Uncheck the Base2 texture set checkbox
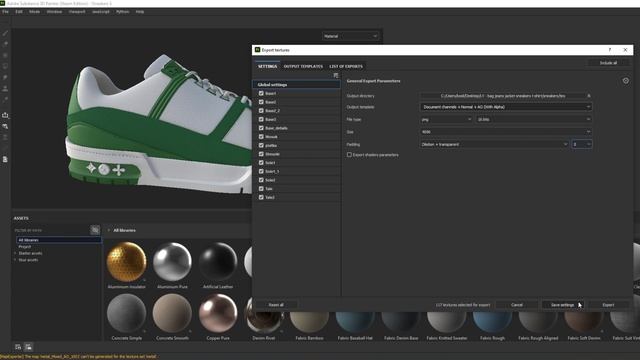 click(261, 102)
